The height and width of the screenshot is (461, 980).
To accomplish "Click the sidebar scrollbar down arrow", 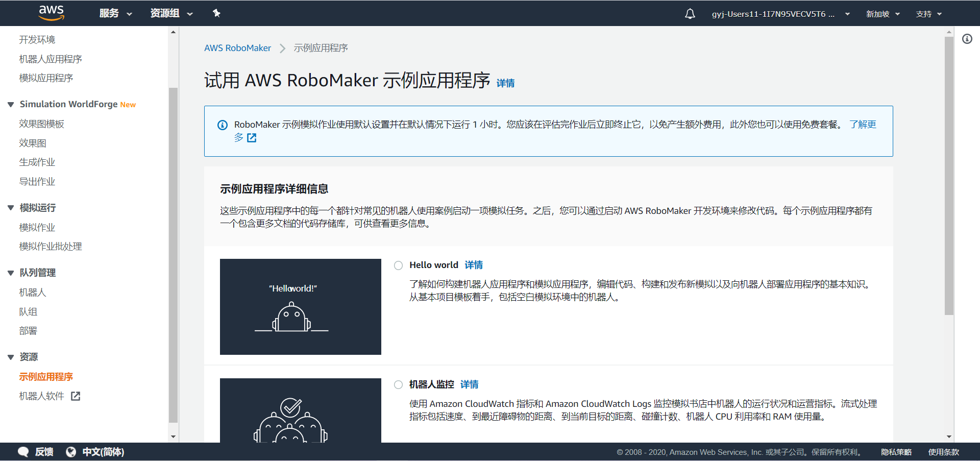I will coord(174,437).
